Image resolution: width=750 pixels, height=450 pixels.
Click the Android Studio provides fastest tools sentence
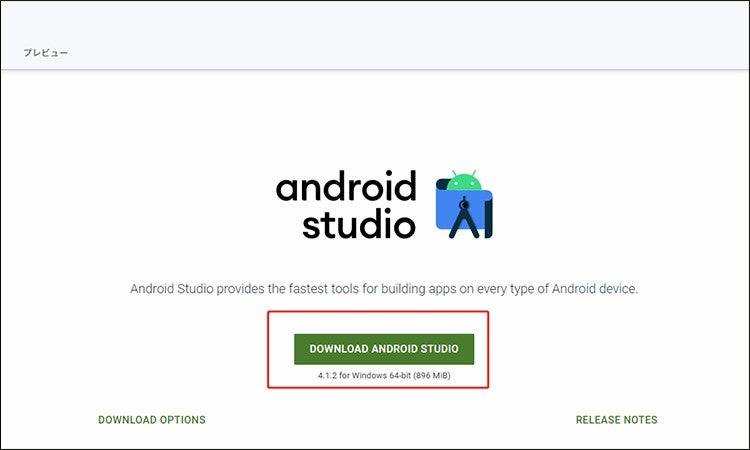384,289
